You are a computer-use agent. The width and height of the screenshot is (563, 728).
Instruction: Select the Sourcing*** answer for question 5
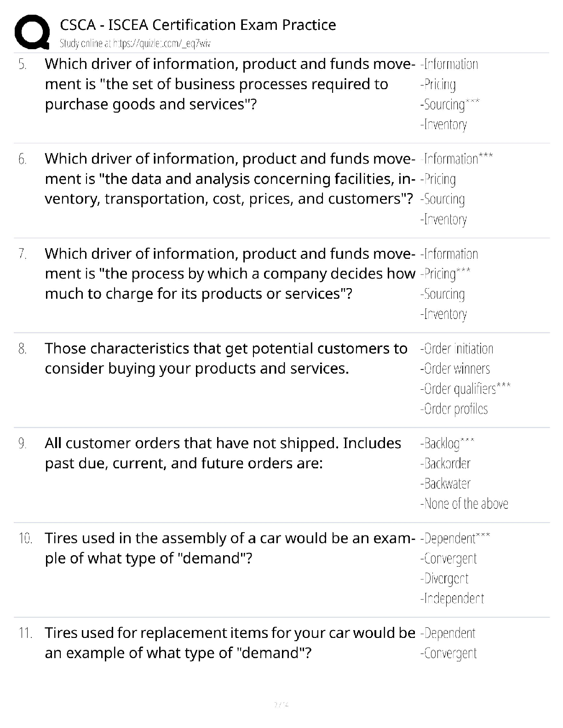coord(449,104)
